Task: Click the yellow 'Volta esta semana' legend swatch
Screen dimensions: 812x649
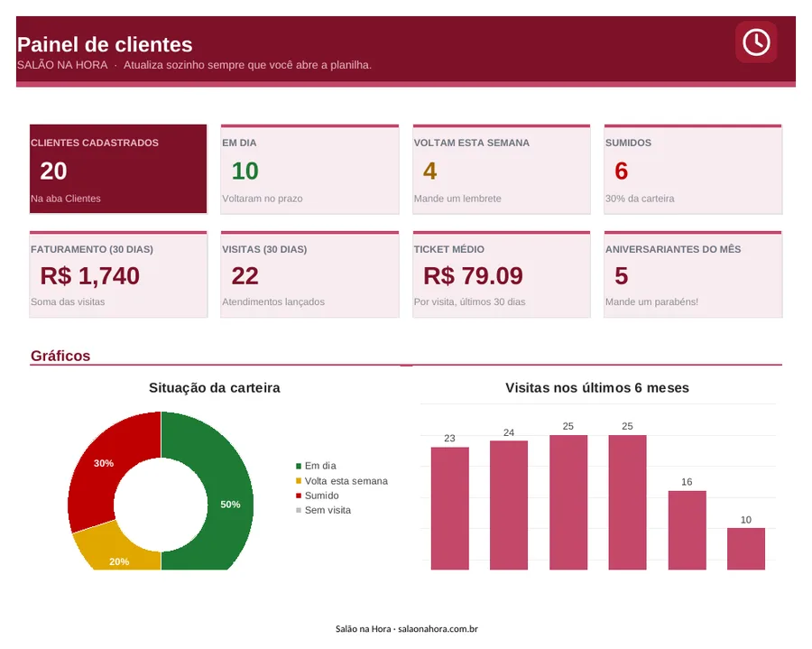Action: [299, 481]
